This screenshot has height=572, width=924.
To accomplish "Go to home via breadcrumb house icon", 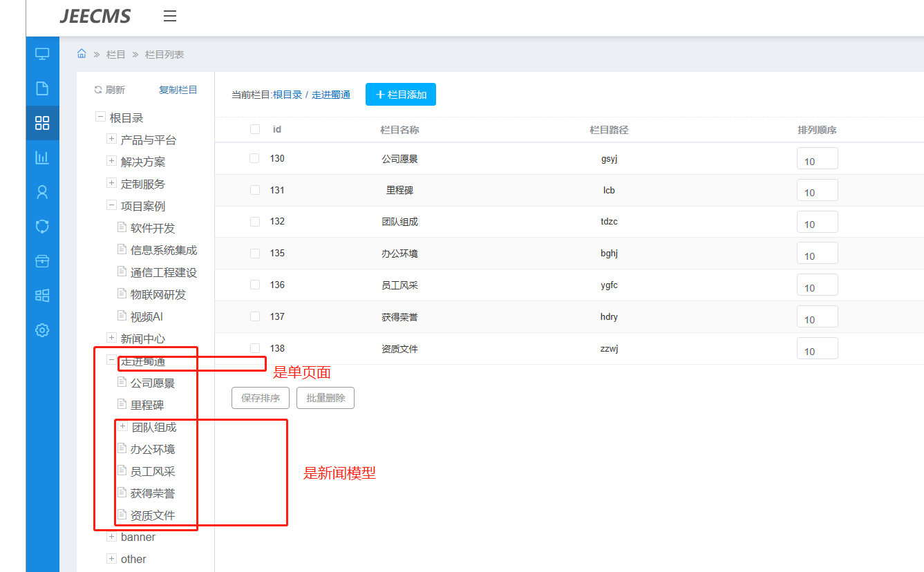I will [82, 54].
